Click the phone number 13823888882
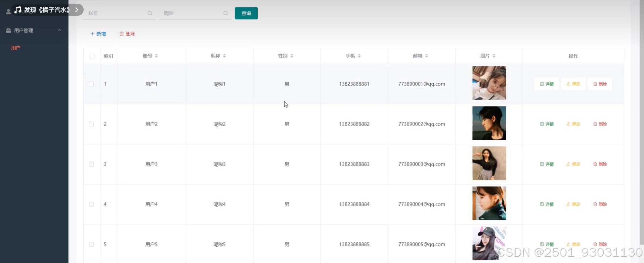This screenshot has width=644, height=263. 354,124
